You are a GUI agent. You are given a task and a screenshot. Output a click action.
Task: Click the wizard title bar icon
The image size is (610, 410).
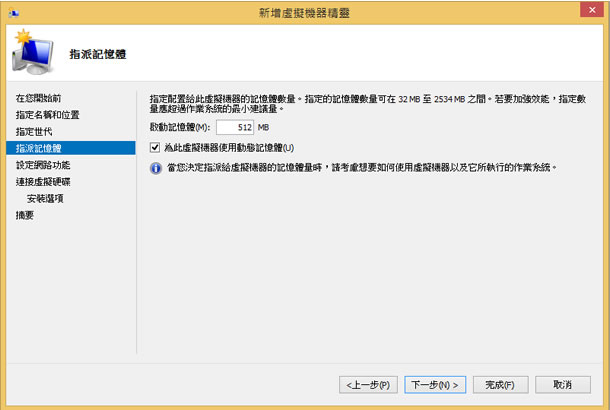pos(14,13)
